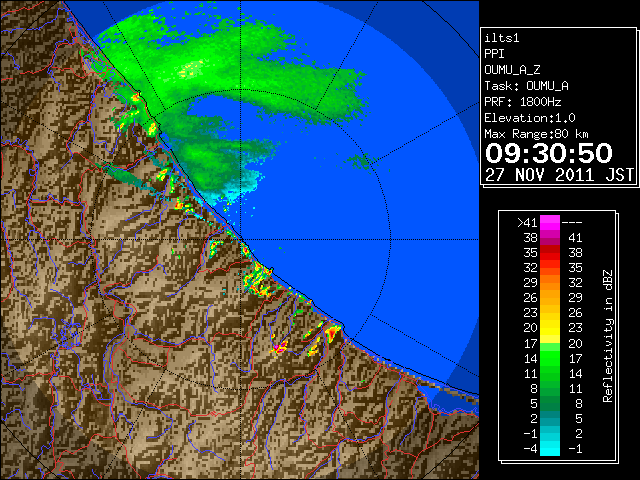The image size is (640, 480).
Task: Click the Task: OUMU_A line
Action: click(x=526, y=86)
